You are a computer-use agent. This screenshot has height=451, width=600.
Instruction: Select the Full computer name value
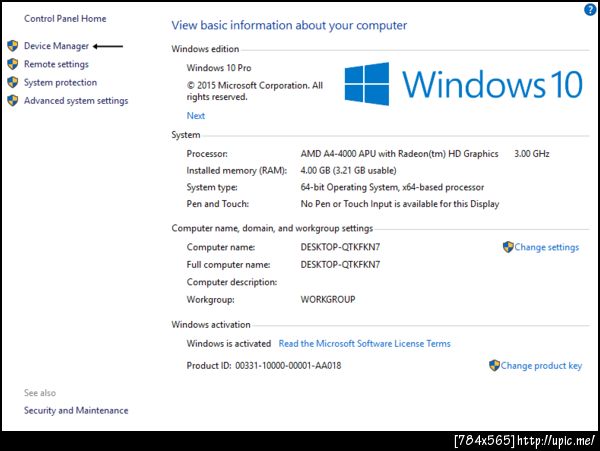340,265
